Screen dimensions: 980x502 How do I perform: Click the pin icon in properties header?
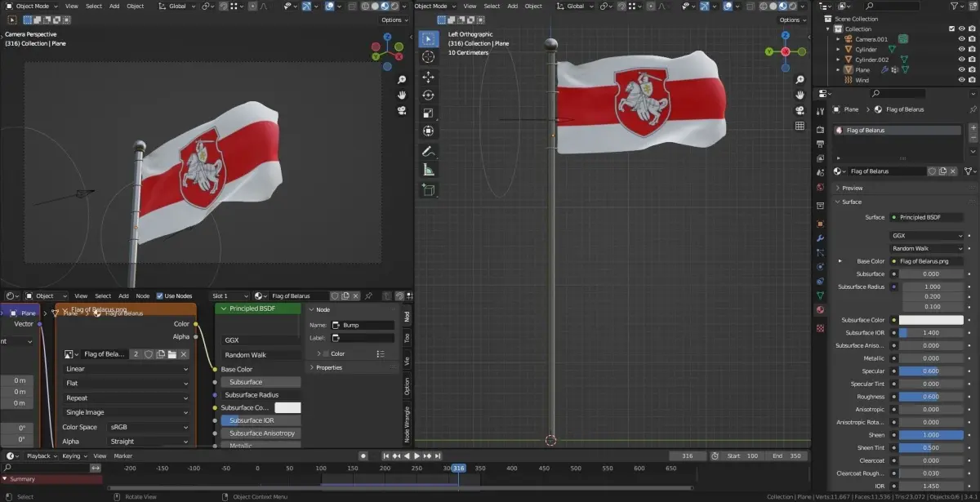click(972, 109)
